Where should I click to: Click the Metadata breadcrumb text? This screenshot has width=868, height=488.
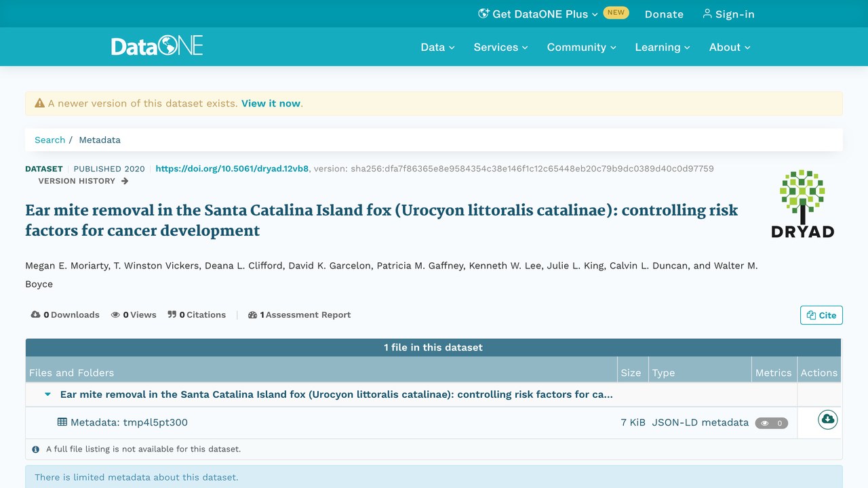100,140
